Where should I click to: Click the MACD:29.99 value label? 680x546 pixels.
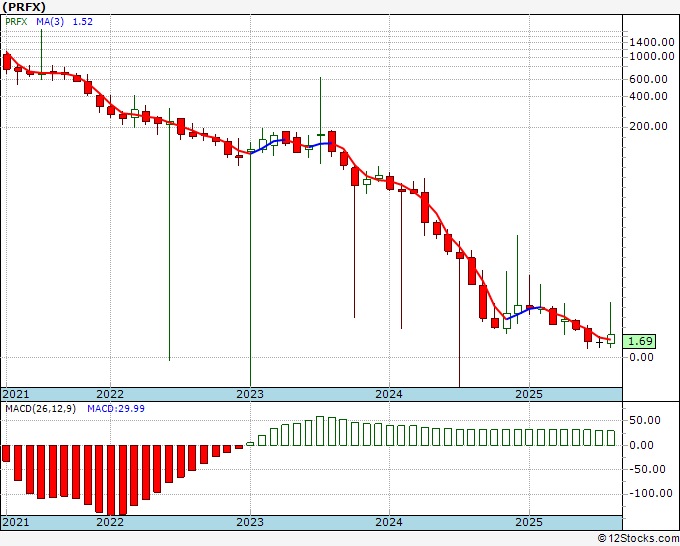tap(116, 409)
